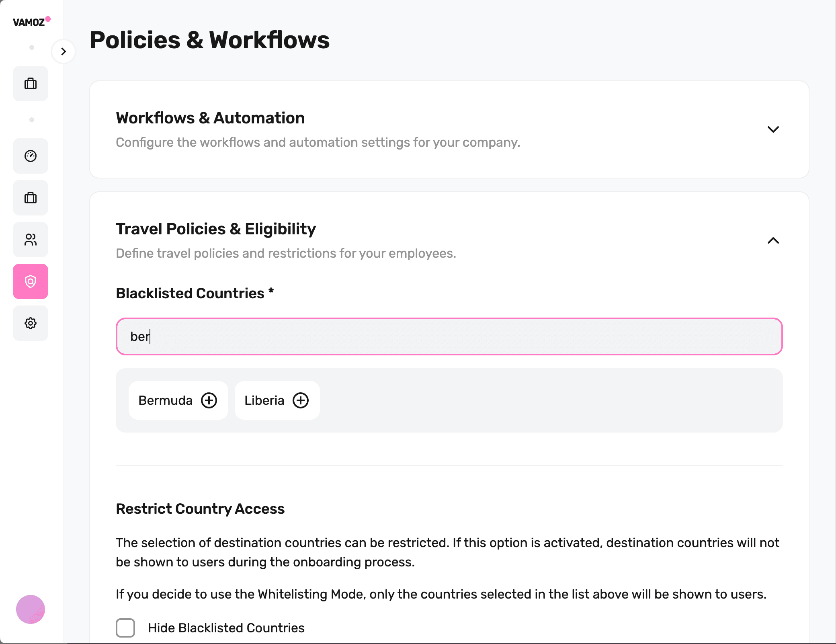The width and height of the screenshot is (836, 644).
Task: Open the Employees people icon
Action: [x=31, y=240]
